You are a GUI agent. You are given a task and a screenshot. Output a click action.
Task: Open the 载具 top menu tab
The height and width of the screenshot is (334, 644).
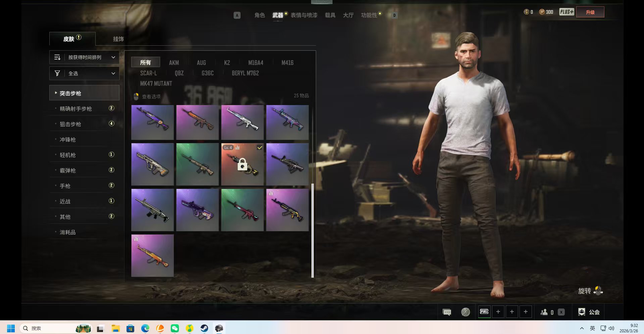pos(330,15)
